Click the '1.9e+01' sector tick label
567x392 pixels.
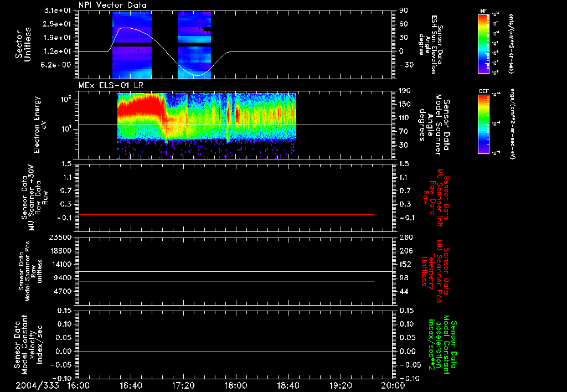tap(58, 38)
